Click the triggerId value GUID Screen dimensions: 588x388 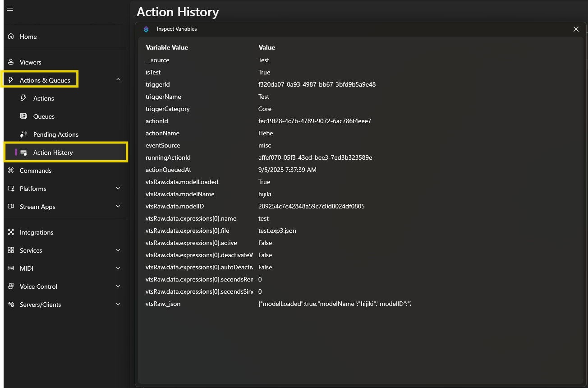(x=317, y=84)
